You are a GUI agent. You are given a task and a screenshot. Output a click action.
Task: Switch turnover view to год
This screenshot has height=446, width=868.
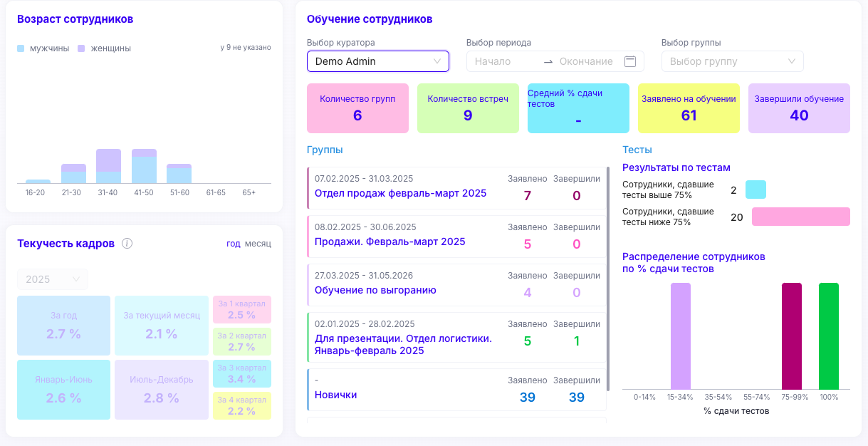(x=234, y=244)
